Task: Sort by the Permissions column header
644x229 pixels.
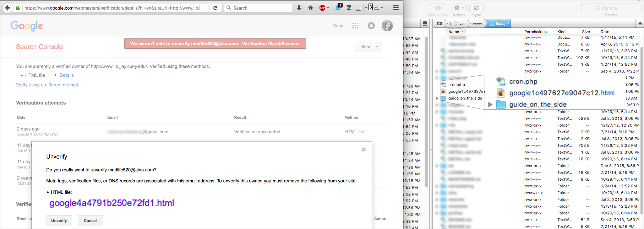Action: 535,32
